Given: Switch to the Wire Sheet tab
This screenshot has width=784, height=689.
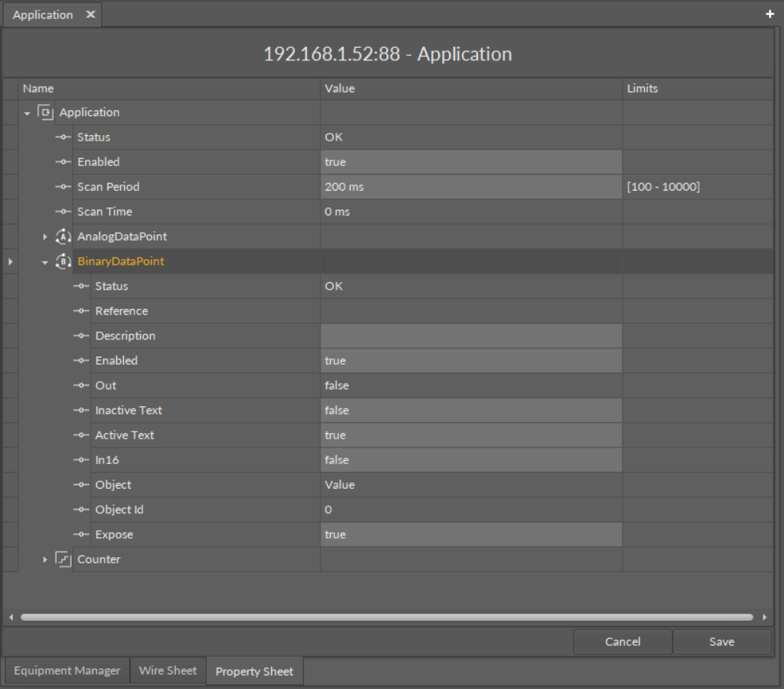Looking at the screenshot, I should (x=168, y=671).
